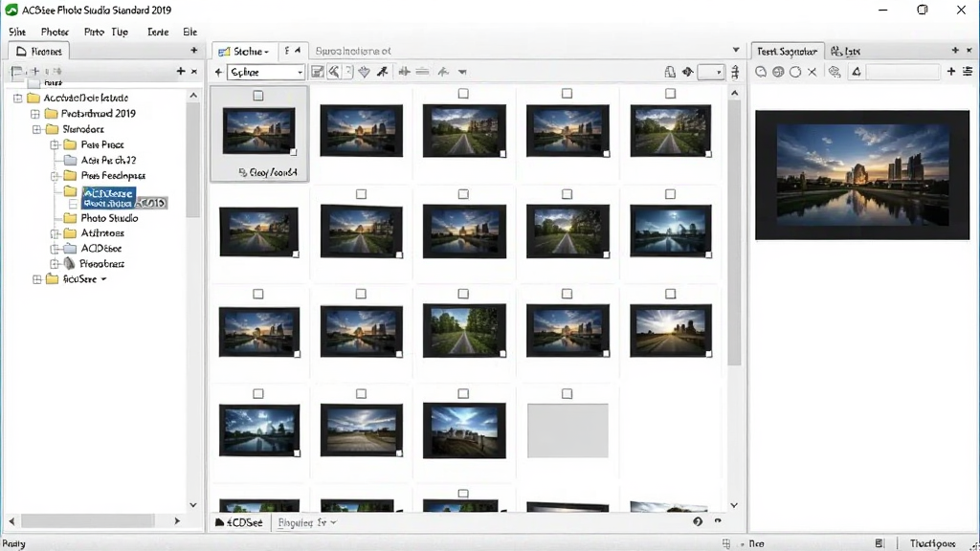
Task: Tick the checkbox above the fourth thumbnail in row one
Action: (x=567, y=93)
